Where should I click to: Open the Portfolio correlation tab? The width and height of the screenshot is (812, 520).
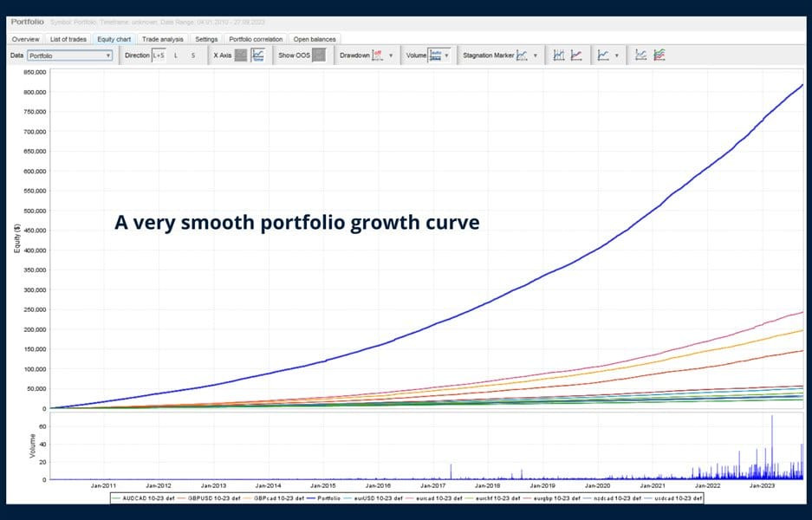pyautogui.click(x=256, y=39)
